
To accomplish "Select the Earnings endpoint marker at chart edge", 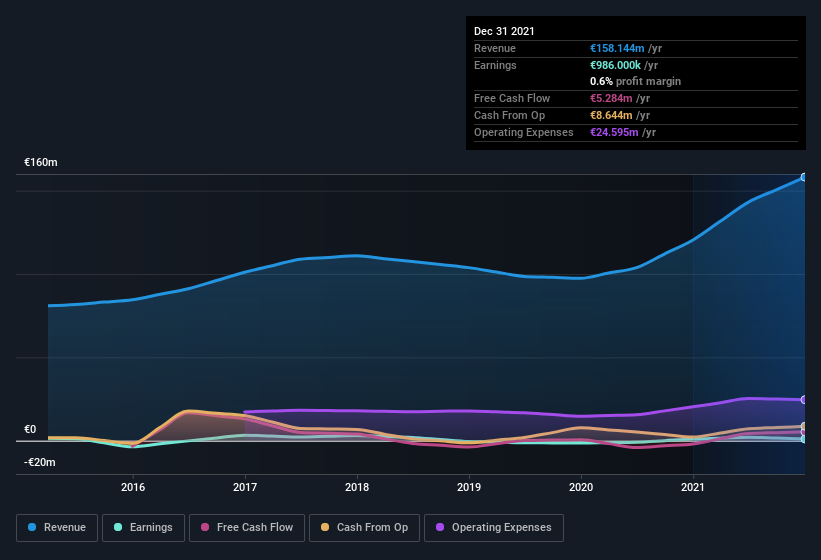I will click(803, 439).
